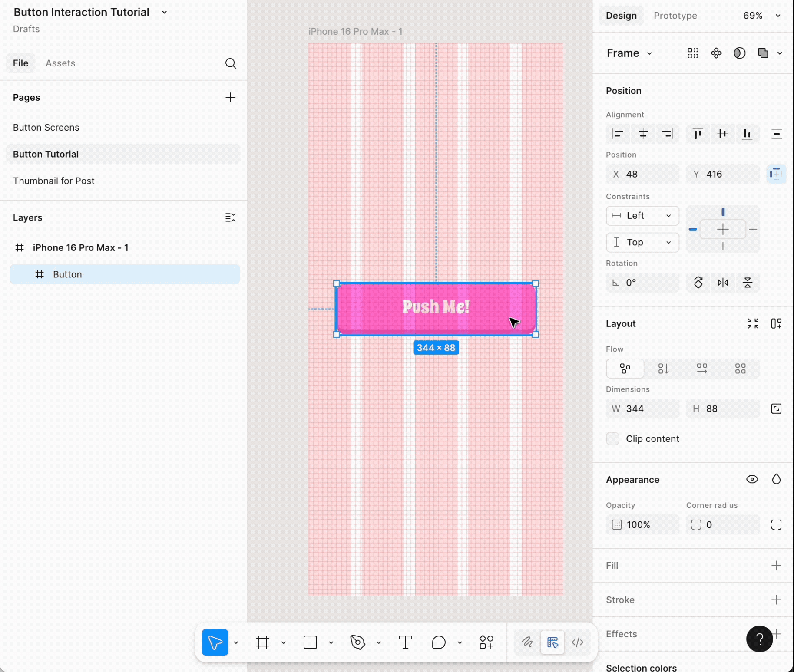Open Drafts from the project breadcrumb

pyautogui.click(x=26, y=29)
